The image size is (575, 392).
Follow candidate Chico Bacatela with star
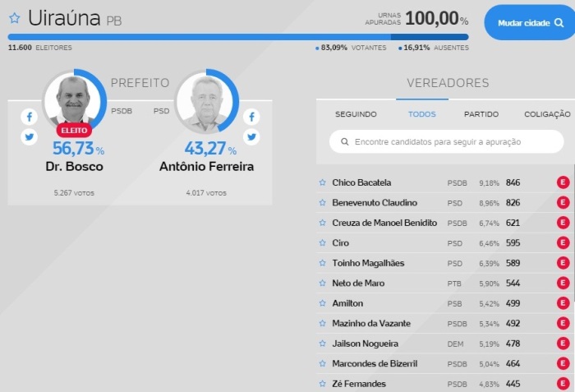pos(323,182)
